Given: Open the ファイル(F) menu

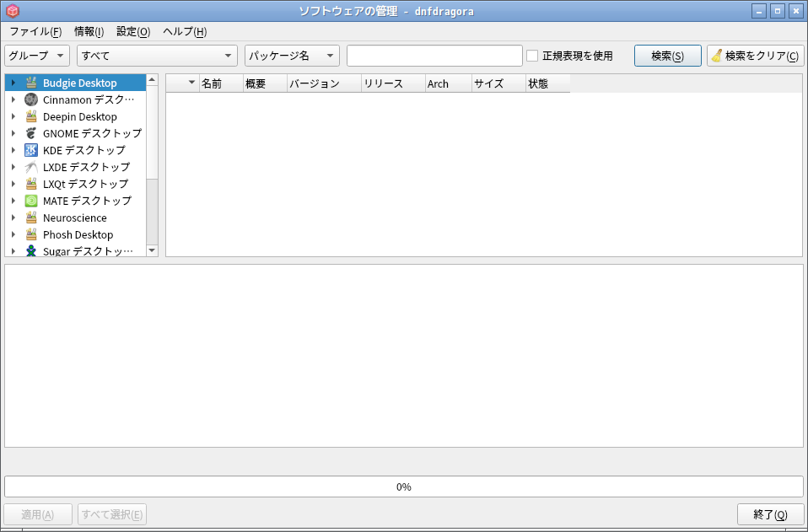Looking at the screenshot, I should coord(35,32).
